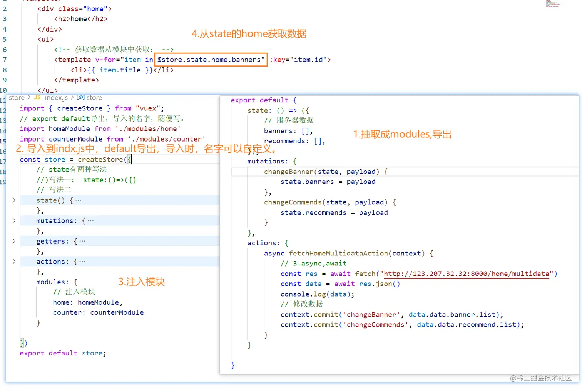Click the 'state: () => ({' line
The width and height of the screenshot is (582, 392).
(278, 110)
